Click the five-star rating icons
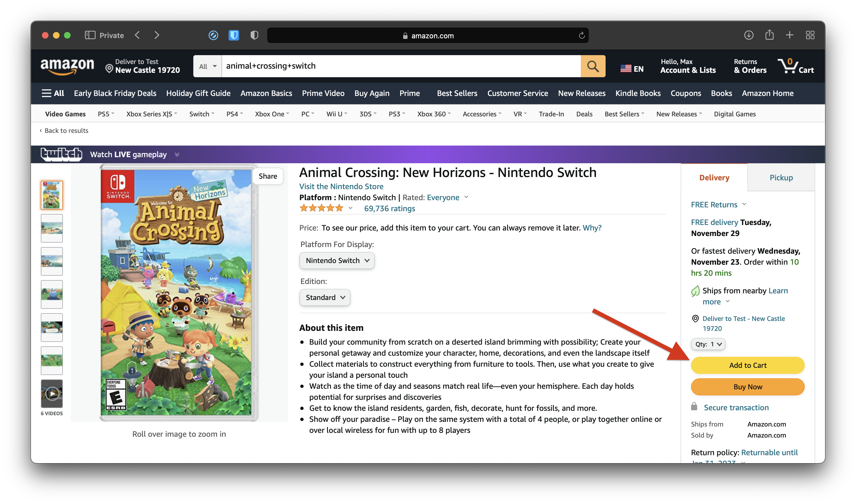856x504 pixels. (x=321, y=208)
